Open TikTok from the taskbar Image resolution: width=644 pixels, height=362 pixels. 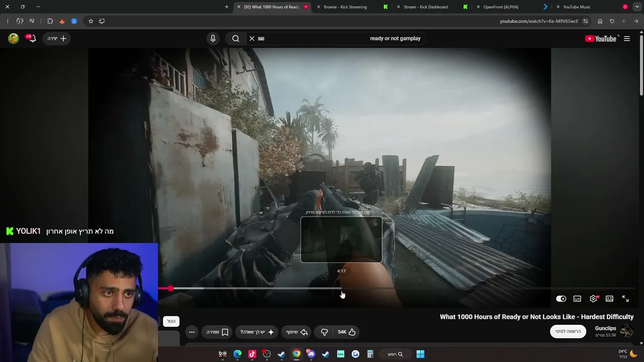pyautogui.click(x=252, y=354)
